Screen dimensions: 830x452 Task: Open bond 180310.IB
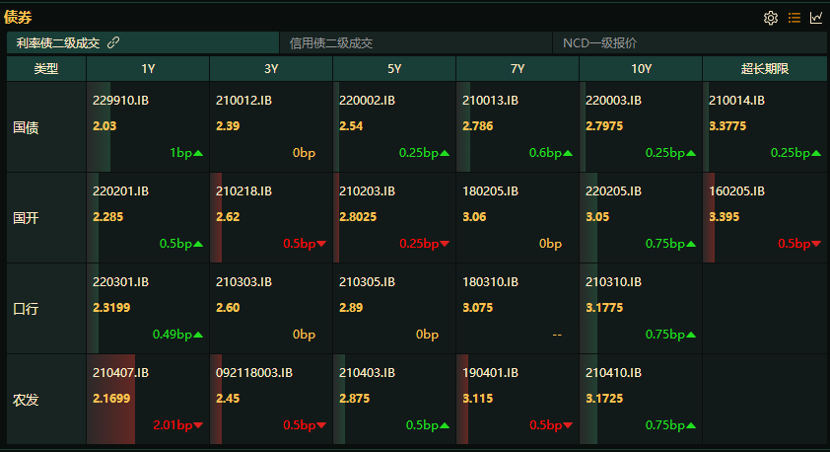[490, 282]
